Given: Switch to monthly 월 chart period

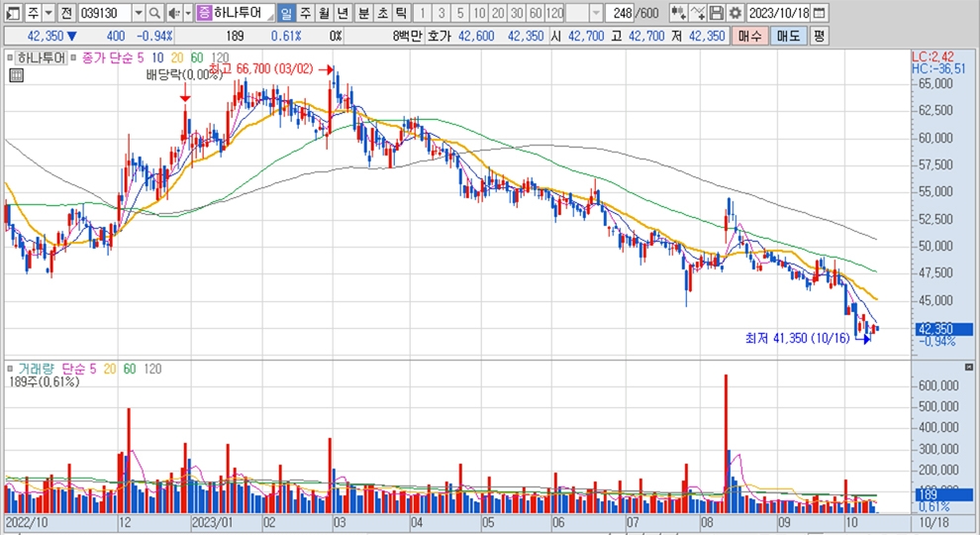Looking at the screenshot, I should (x=324, y=13).
